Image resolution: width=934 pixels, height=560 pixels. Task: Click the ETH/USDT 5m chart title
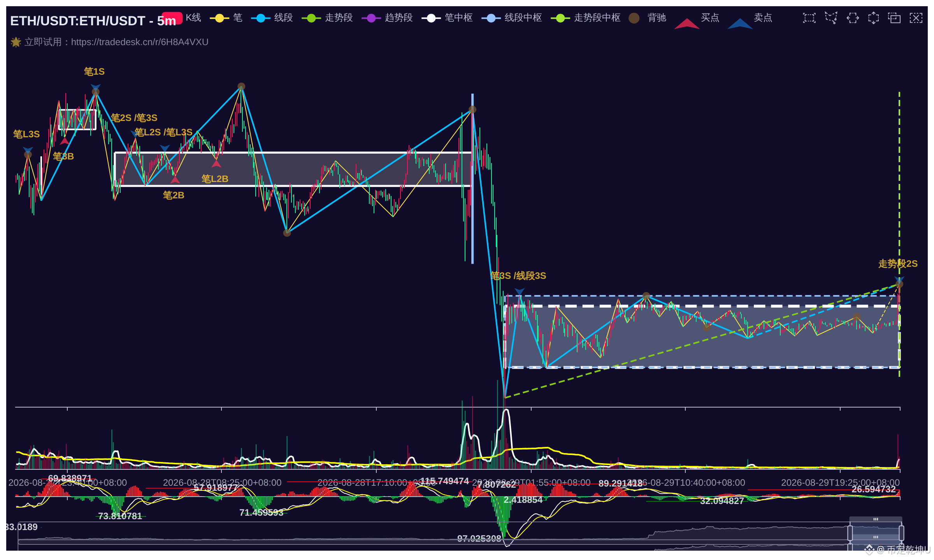pos(93,21)
